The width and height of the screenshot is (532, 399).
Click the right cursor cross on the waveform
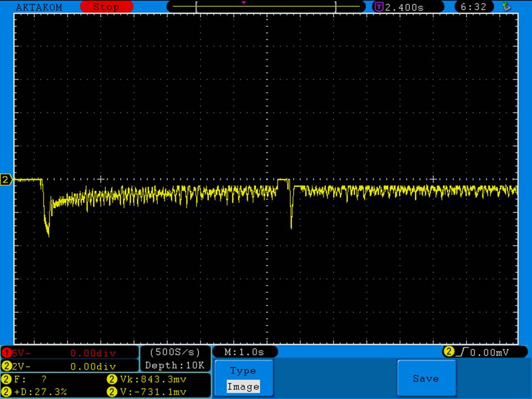tap(433, 179)
